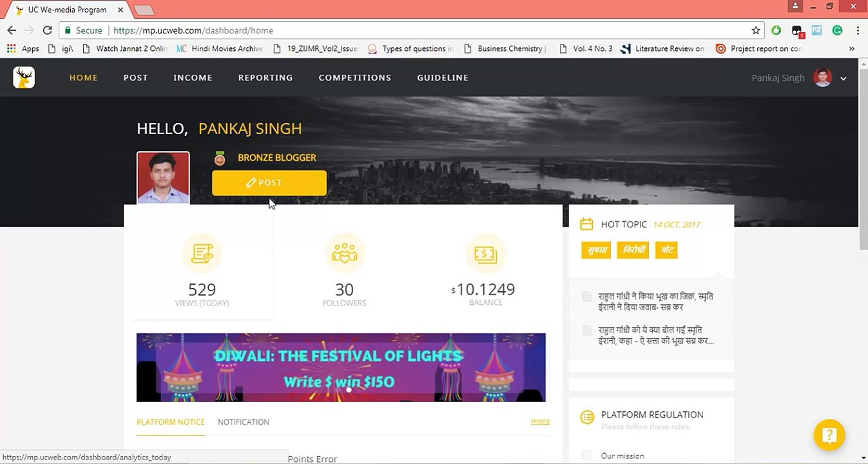Screen dimensions: 868x464
Task: Click the Platform Regulation list icon
Action: (587, 417)
